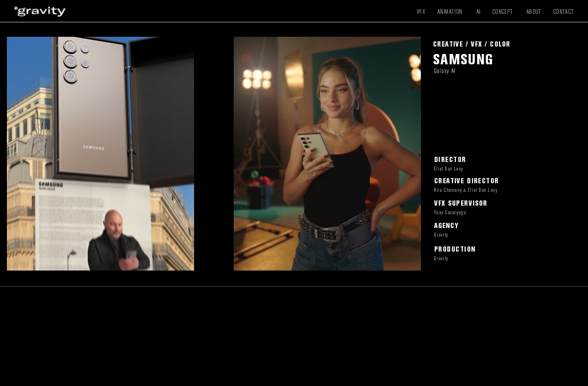Click the PRODUCTION label
This screenshot has height=386, width=588.
pyautogui.click(x=455, y=249)
